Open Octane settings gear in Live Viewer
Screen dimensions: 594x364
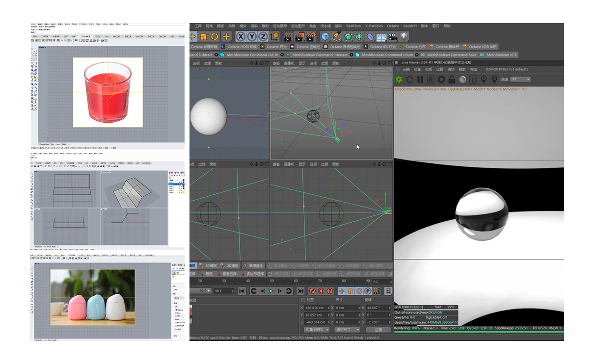[x=441, y=79]
